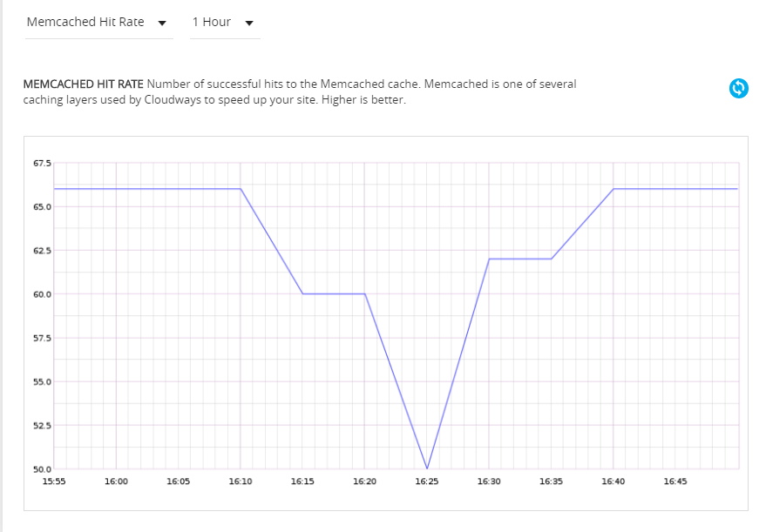The image size is (766, 532).
Task: Click the chart point at 16:30 on the line
Action: pyautogui.click(x=489, y=259)
